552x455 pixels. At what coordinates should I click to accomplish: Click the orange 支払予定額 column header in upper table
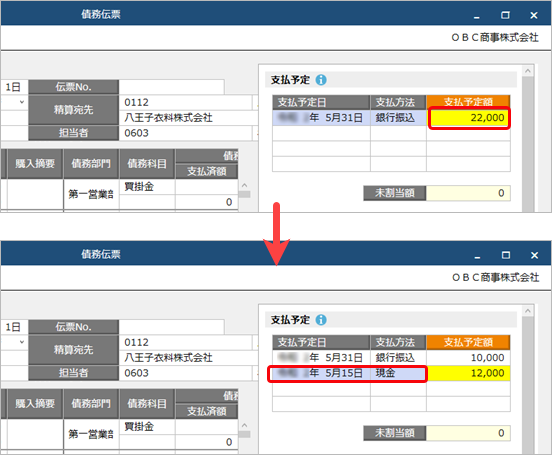[x=468, y=102]
